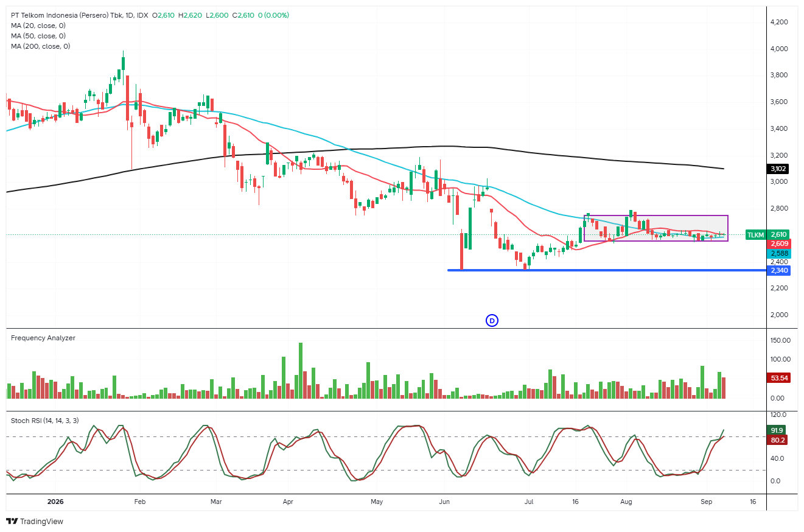
Task: Click the green 2,610 last-price axis label
Action: (778, 234)
